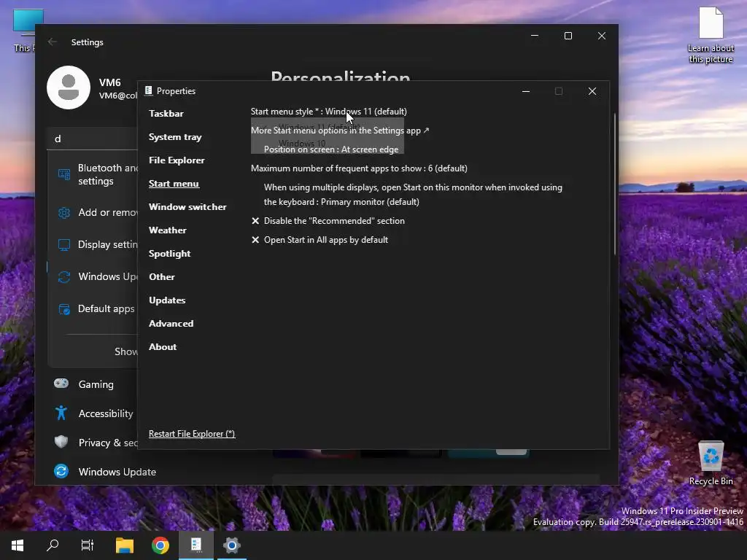Change monitor for Start on multiple displays
This screenshot has height=560, width=747.
(x=413, y=195)
